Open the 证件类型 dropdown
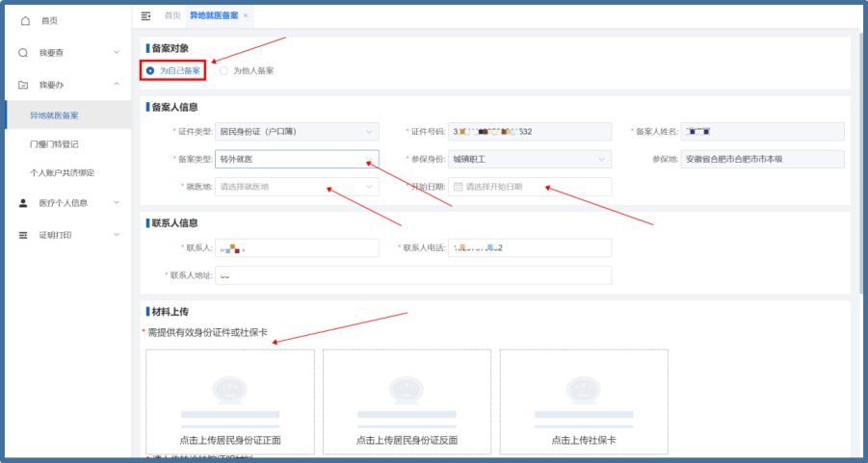 [x=296, y=132]
